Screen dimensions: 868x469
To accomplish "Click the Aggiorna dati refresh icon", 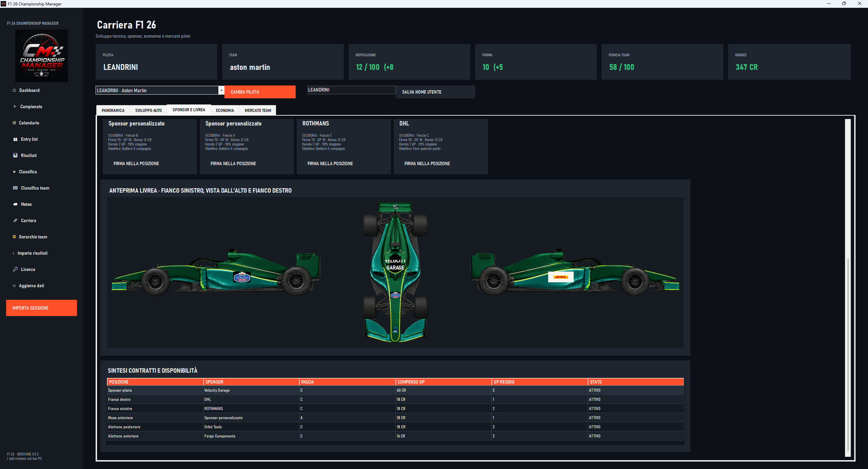I will tap(14, 286).
